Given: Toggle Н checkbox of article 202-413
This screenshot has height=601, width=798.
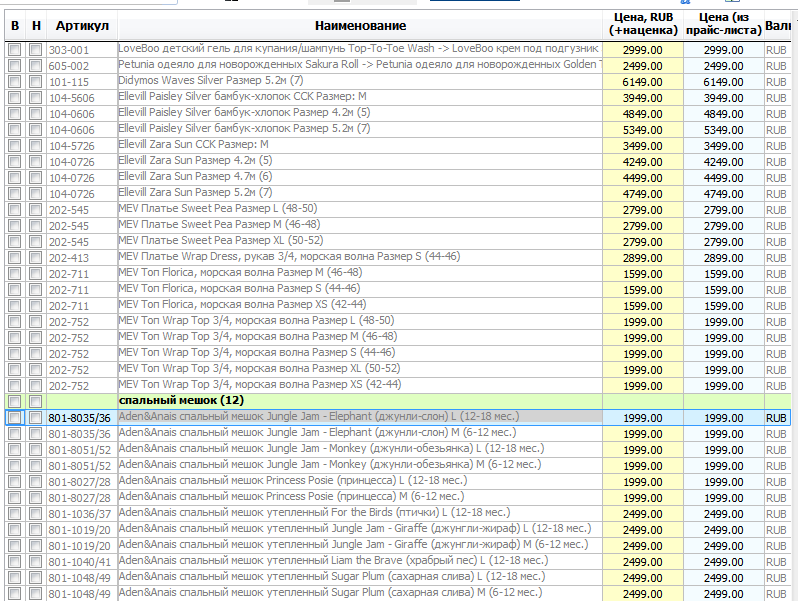Looking at the screenshot, I should [x=35, y=257].
